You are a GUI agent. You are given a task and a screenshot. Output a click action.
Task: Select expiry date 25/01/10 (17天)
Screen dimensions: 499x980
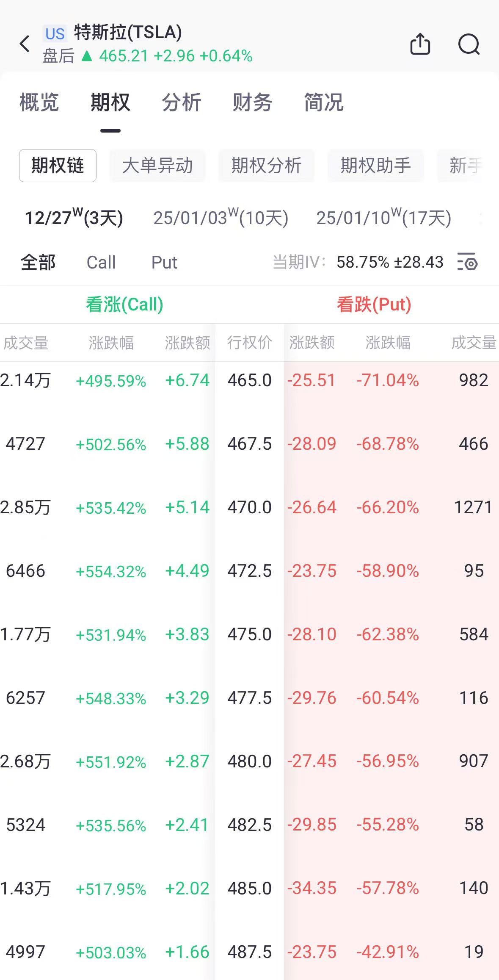coord(383,218)
